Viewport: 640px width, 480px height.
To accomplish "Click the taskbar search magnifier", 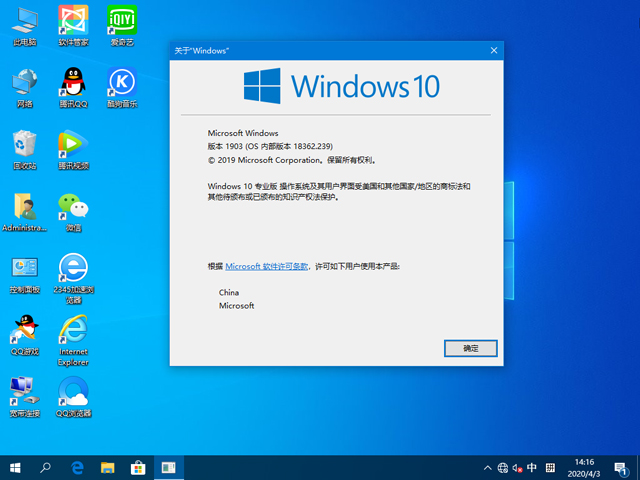I will click(x=45, y=468).
